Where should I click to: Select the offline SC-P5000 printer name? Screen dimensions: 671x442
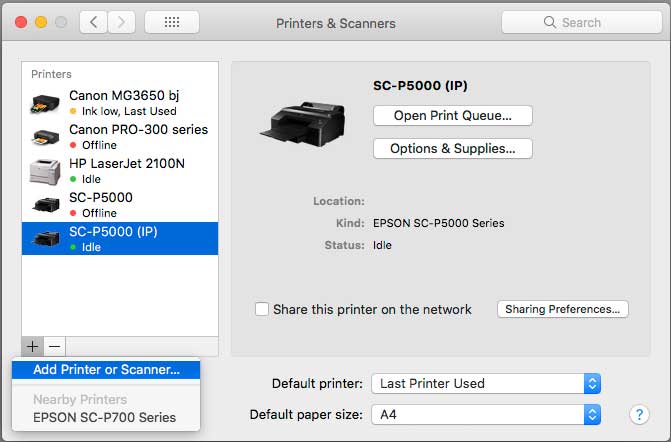pos(101,197)
